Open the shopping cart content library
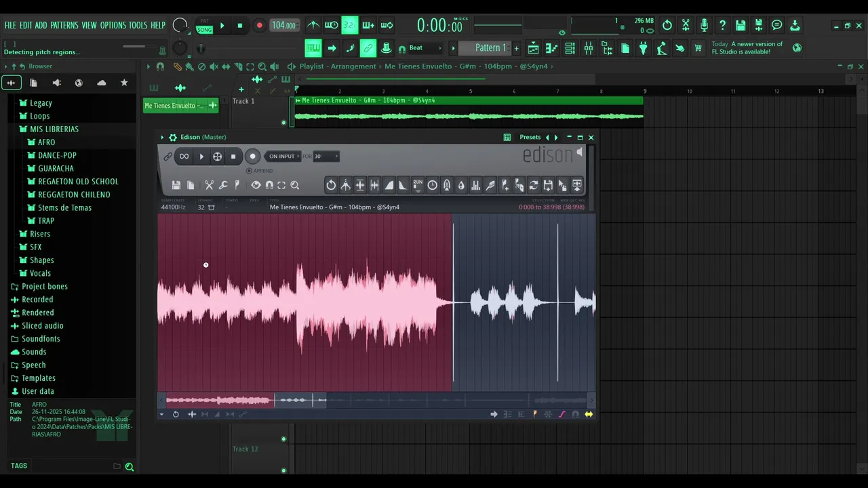Viewport: 868px width, 488px height. click(698, 48)
